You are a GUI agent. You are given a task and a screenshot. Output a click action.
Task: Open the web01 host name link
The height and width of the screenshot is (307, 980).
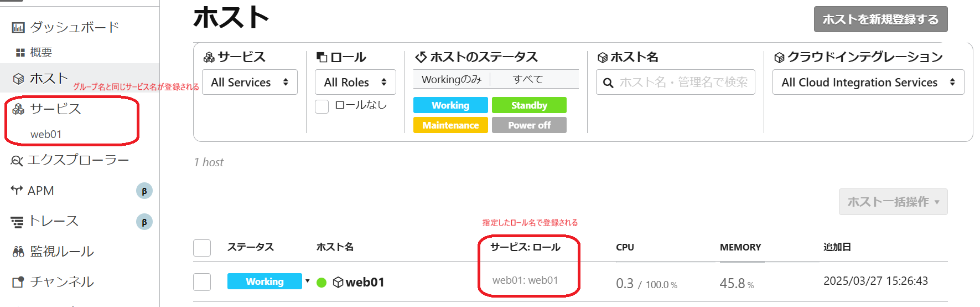pos(365,283)
